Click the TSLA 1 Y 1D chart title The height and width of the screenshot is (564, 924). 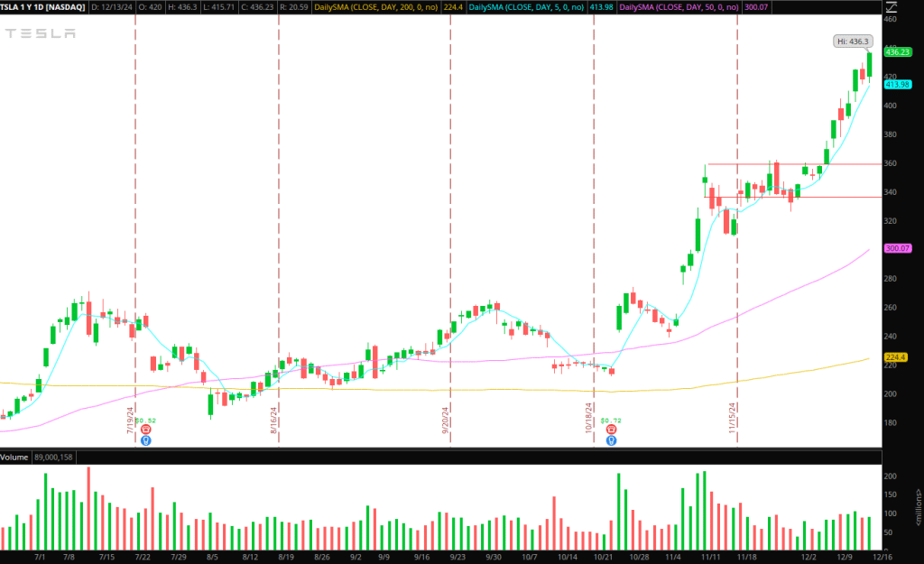tap(42, 7)
